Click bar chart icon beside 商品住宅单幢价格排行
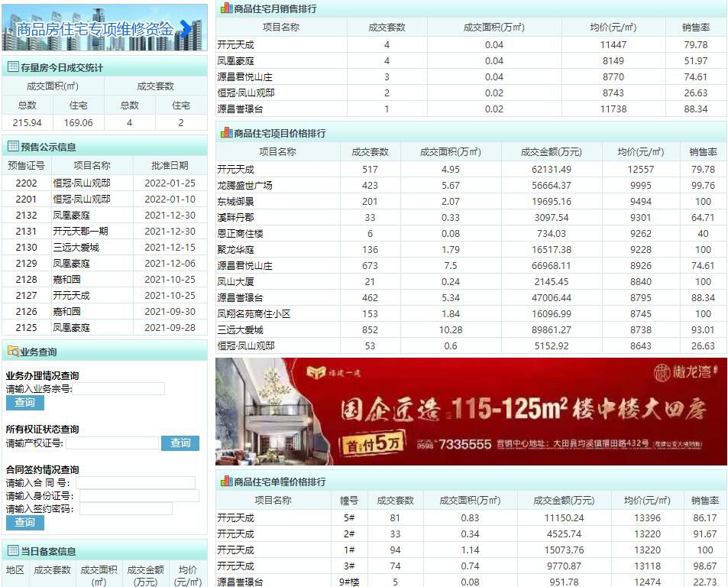 coord(226,482)
